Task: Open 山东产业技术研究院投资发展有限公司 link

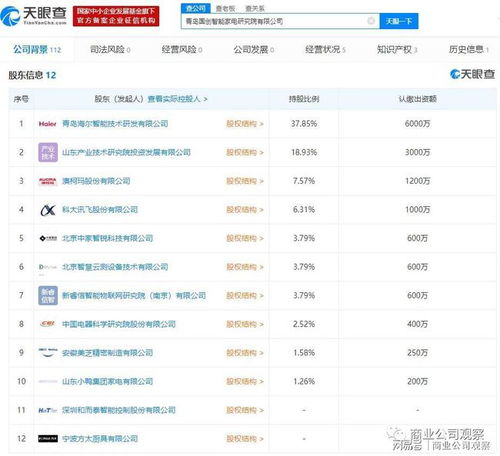Action: coord(126,153)
